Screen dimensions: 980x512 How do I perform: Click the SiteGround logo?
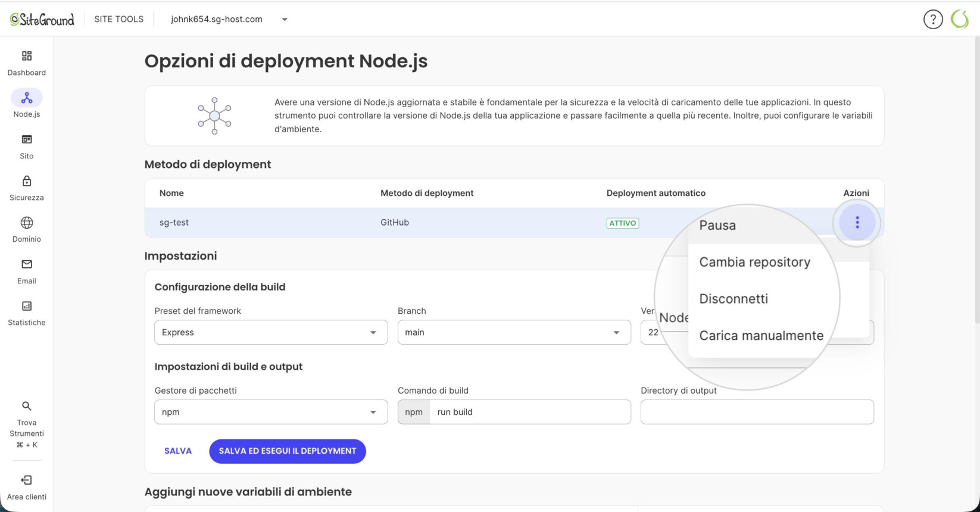point(42,19)
